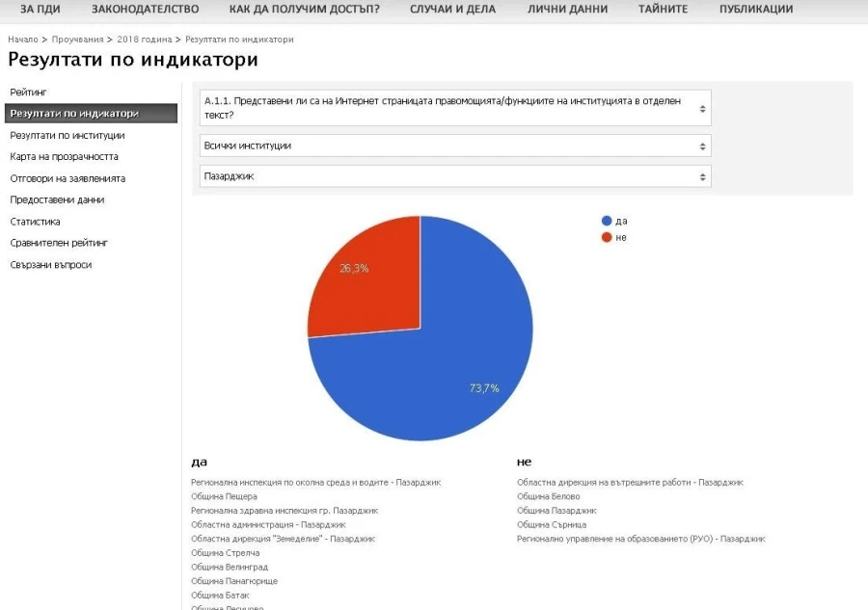Select Областна дирекция "Земеделие" - Пазарджик

pos(283,539)
